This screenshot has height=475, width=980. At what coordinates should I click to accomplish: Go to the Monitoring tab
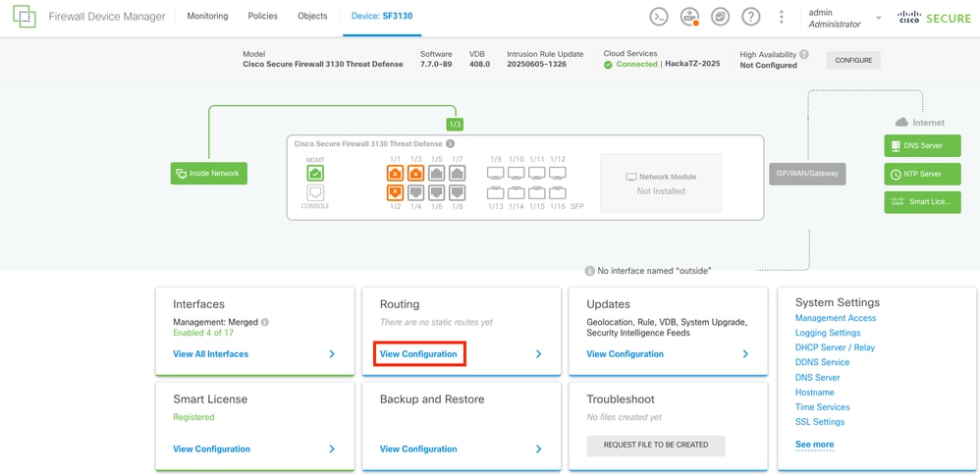point(207,17)
